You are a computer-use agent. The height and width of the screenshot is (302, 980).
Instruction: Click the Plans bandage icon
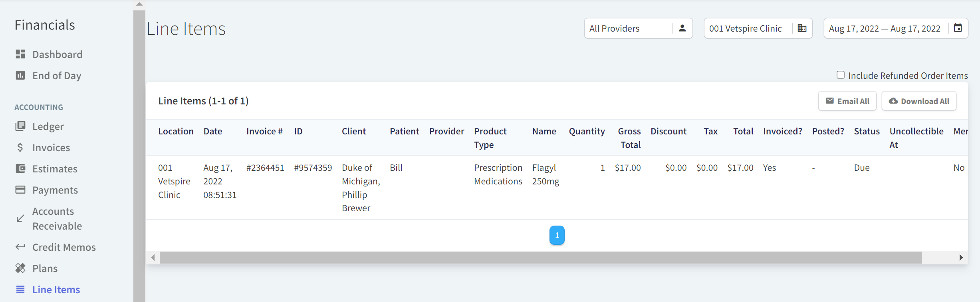pos(20,268)
